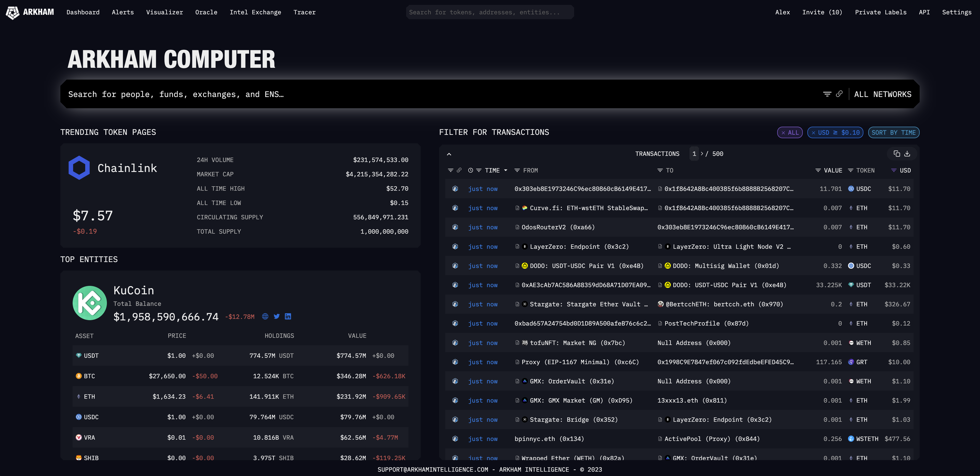Edit the transactions page number field
Image resolution: width=980 pixels, height=476 pixels.
694,154
